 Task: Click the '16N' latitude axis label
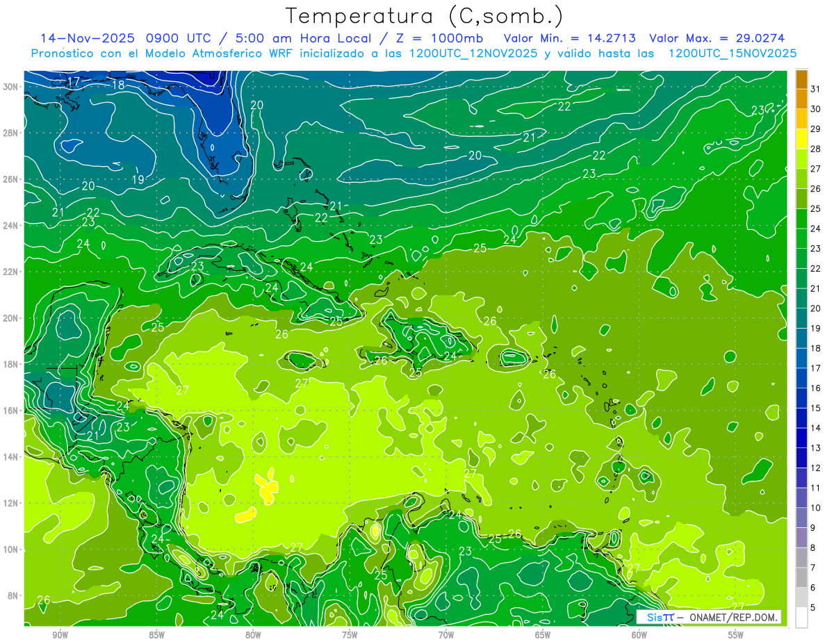[x=11, y=411]
